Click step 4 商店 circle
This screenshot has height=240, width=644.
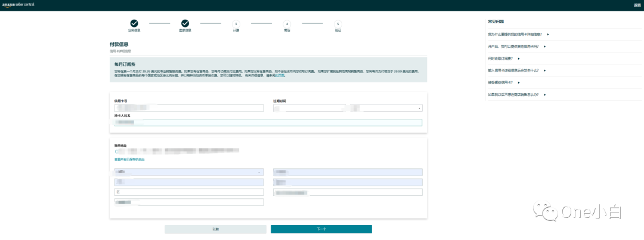(x=287, y=23)
